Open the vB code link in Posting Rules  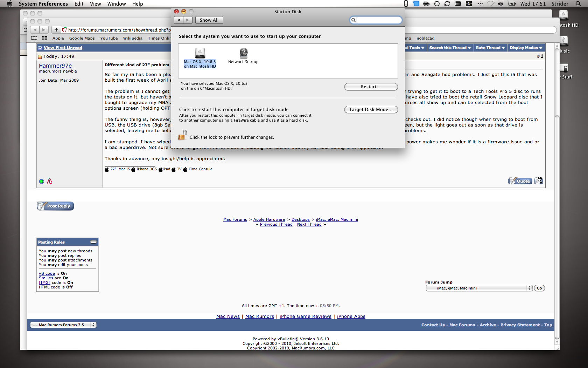tap(47, 273)
